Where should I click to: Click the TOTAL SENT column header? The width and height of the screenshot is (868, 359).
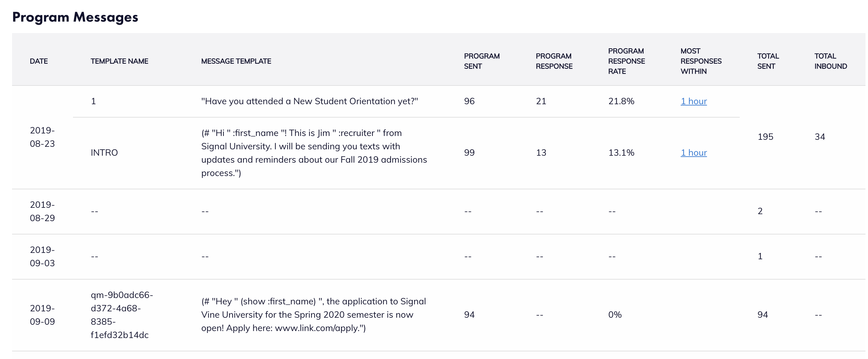768,61
